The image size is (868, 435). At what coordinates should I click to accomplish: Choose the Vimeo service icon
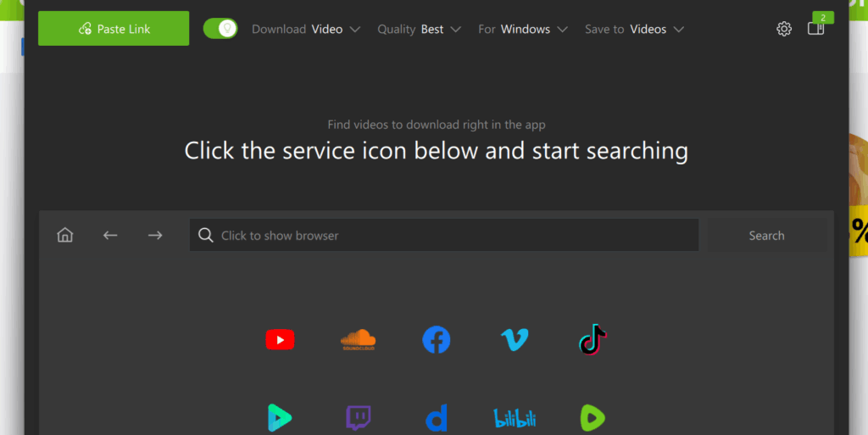[x=515, y=340]
